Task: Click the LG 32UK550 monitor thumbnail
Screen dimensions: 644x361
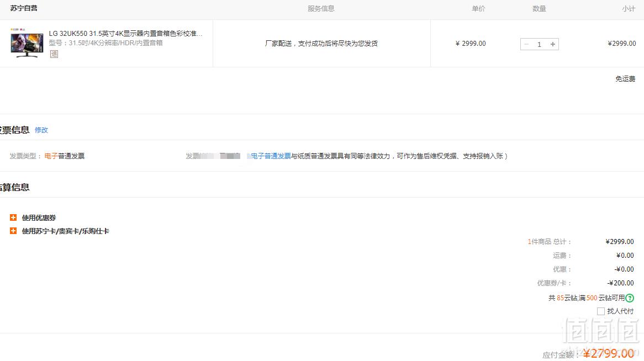Action: [x=27, y=43]
